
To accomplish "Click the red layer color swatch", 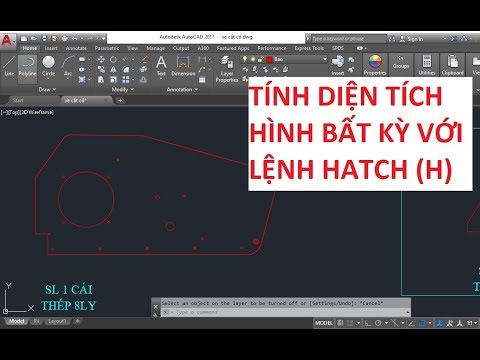I will pyautogui.click(x=269, y=59).
